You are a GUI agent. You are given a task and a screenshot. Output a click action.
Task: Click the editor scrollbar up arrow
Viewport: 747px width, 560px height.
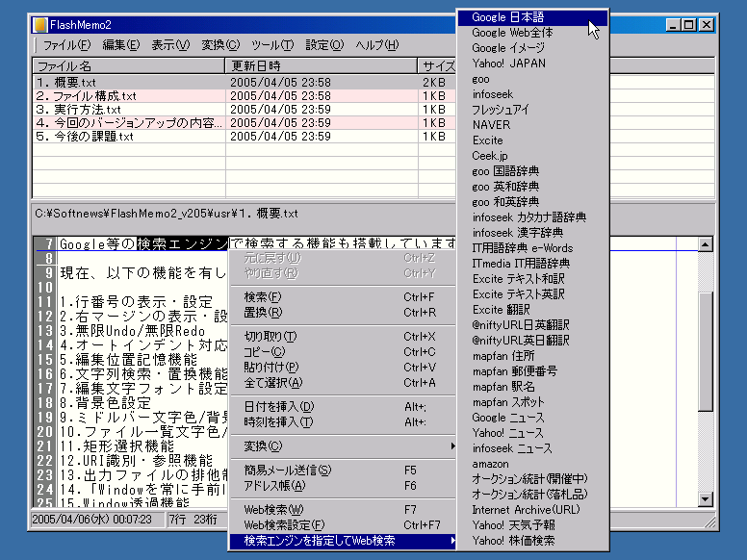pyautogui.click(x=705, y=244)
